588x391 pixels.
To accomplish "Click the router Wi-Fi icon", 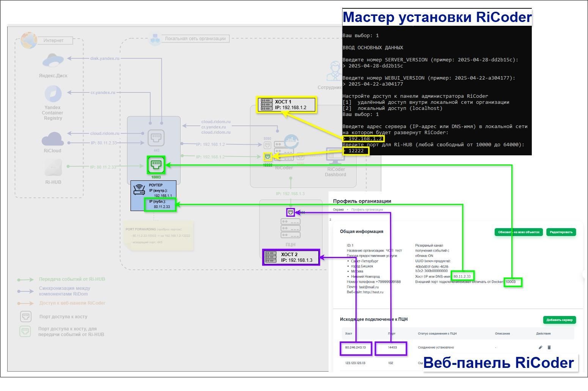I will click(139, 189).
